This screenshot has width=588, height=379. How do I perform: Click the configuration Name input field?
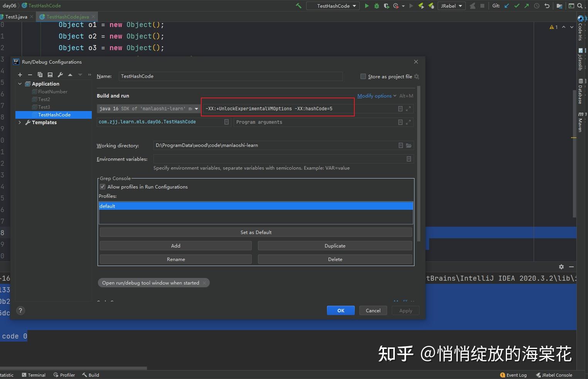coord(231,76)
